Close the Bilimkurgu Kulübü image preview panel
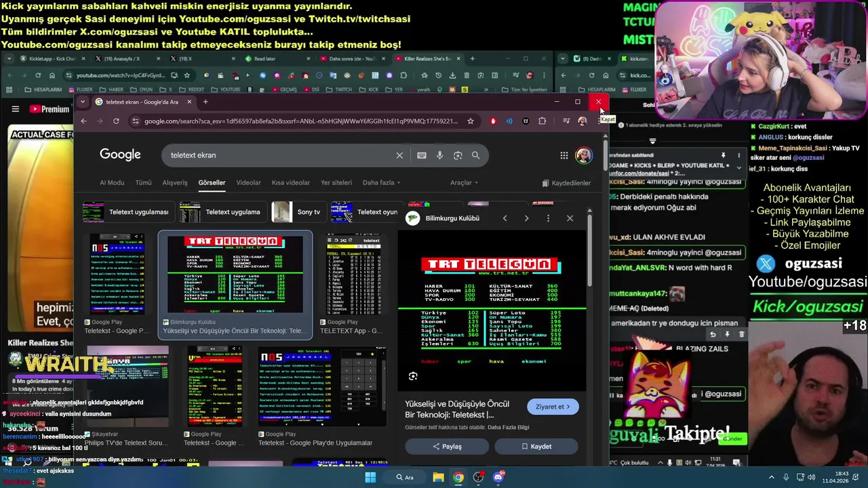This screenshot has height=488, width=868. tap(570, 218)
